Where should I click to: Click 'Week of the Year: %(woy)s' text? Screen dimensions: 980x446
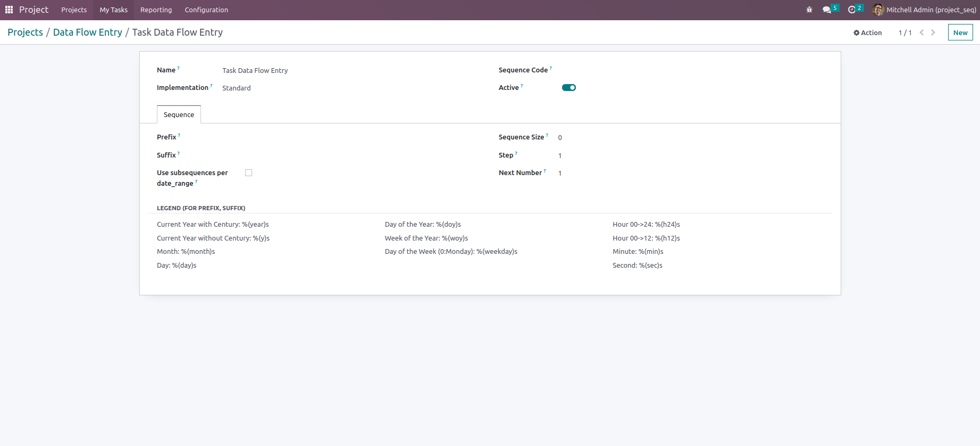click(426, 238)
